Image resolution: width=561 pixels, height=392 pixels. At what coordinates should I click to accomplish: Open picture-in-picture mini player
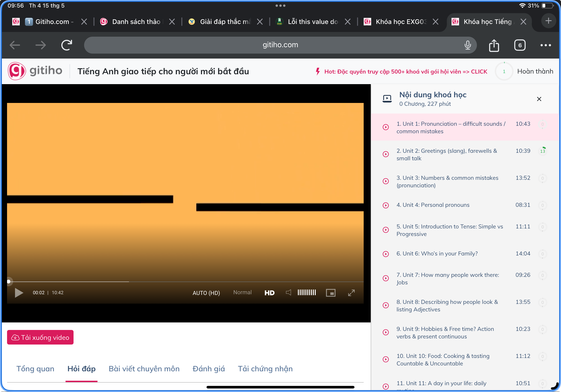click(330, 293)
